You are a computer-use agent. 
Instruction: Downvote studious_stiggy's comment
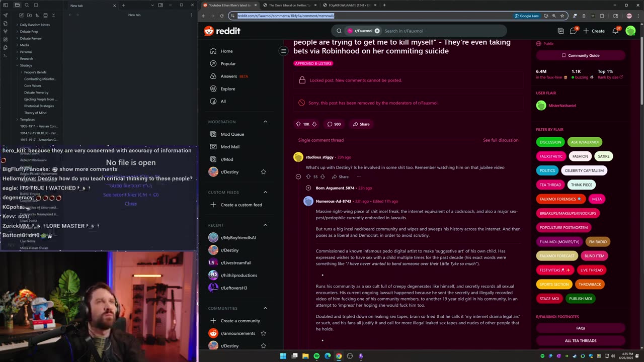323,177
